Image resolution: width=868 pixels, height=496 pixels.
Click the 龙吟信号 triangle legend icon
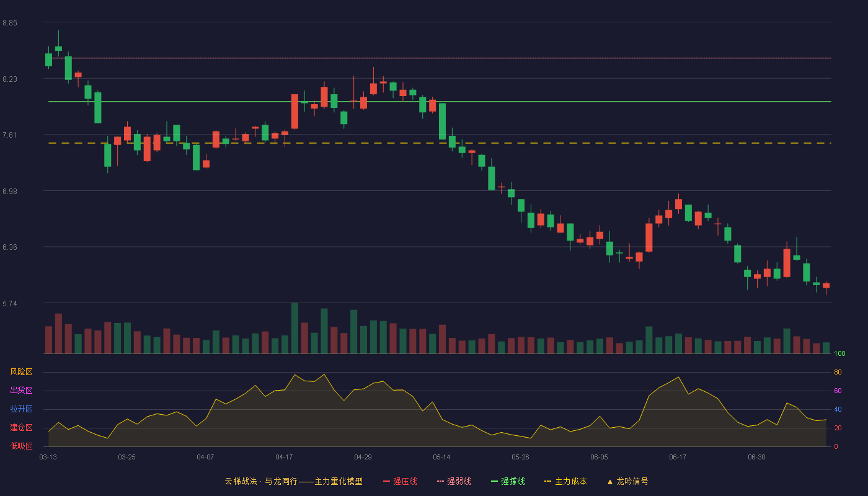pos(610,482)
